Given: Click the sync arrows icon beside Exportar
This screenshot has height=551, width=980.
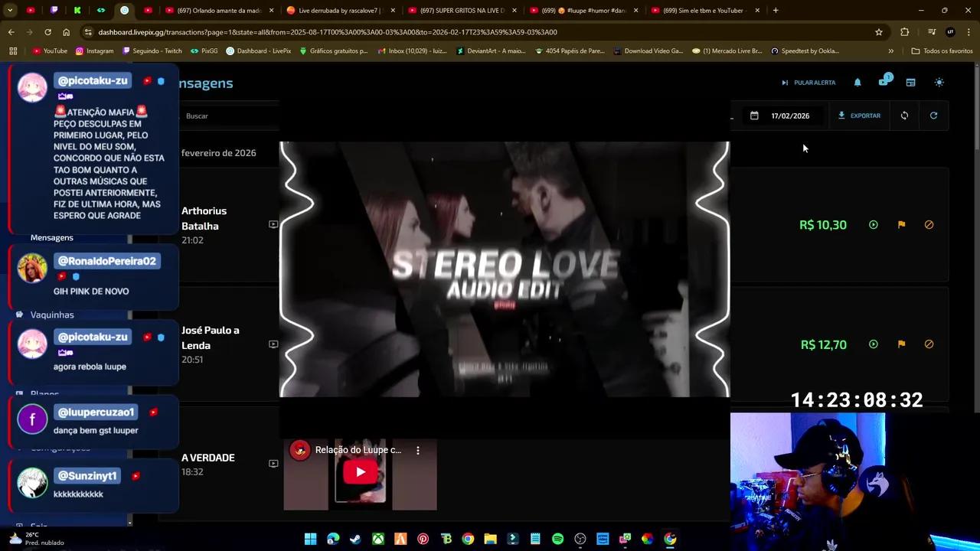Looking at the screenshot, I should [x=904, y=116].
